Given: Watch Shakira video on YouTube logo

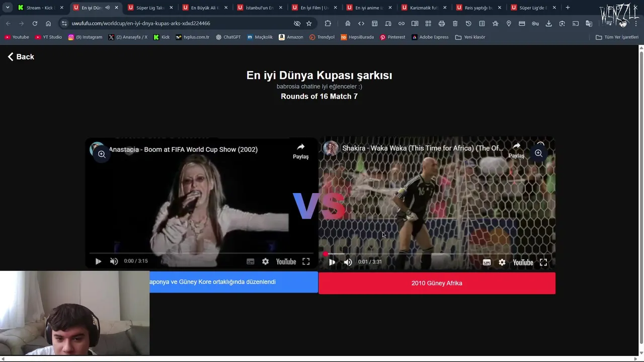Looking at the screenshot, I should [523, 262].
